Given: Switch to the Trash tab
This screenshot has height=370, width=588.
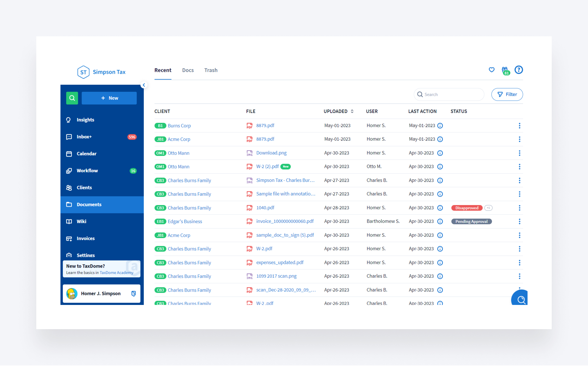Looking at the screenshot, I should [211, 70].
